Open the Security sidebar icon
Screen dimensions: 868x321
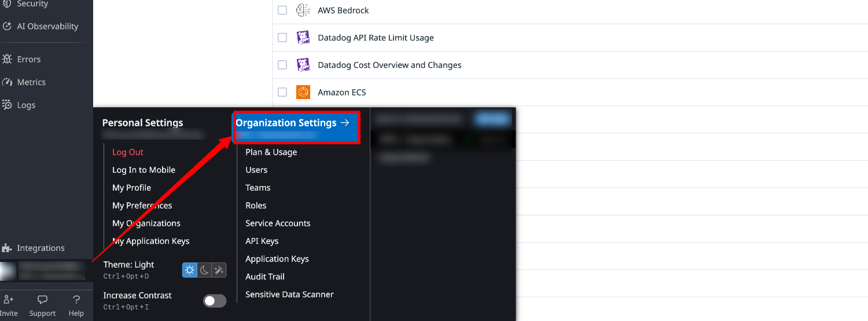(7, 4)
